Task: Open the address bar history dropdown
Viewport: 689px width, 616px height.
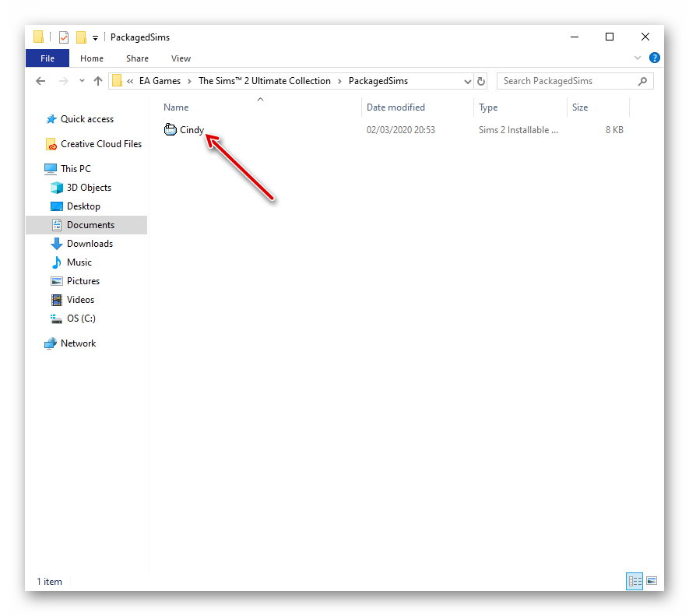Action: 468,81
